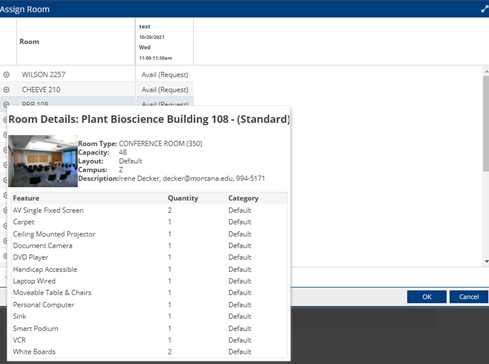Select the AV Single Fixed Screen feature row

click(149, 210)
